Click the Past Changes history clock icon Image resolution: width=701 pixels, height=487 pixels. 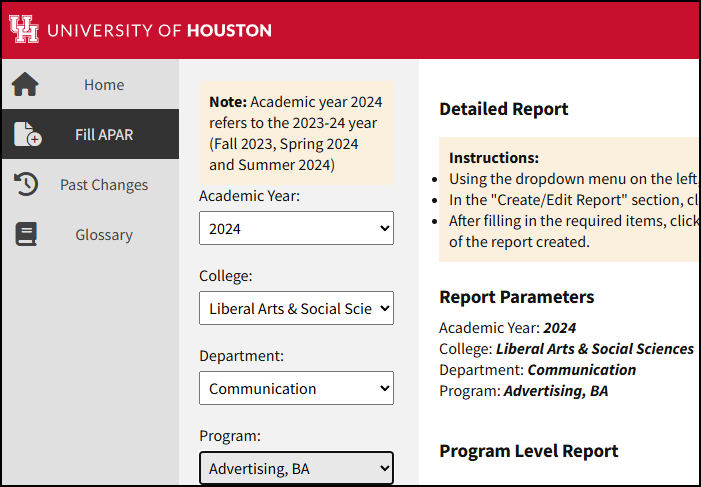pos(26,185)
